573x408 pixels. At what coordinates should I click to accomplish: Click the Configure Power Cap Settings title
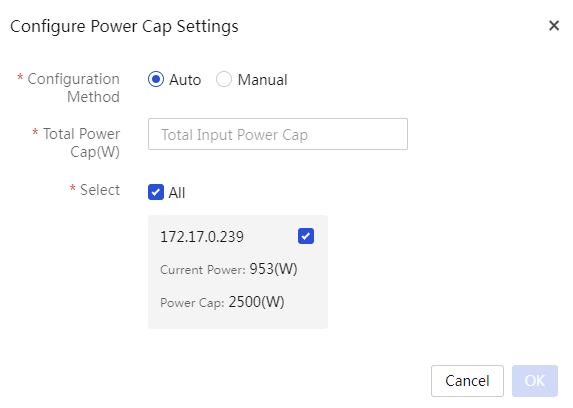tap(124, 26)
